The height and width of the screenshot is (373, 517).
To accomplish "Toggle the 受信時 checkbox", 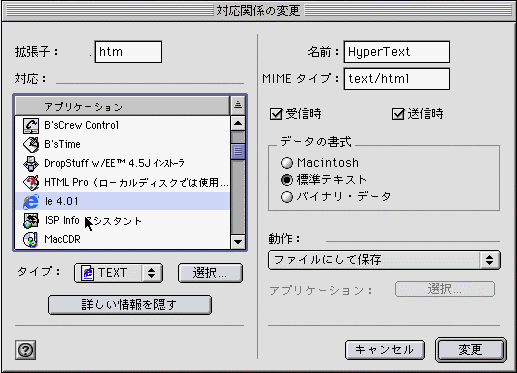I will [x=276, y=114].
